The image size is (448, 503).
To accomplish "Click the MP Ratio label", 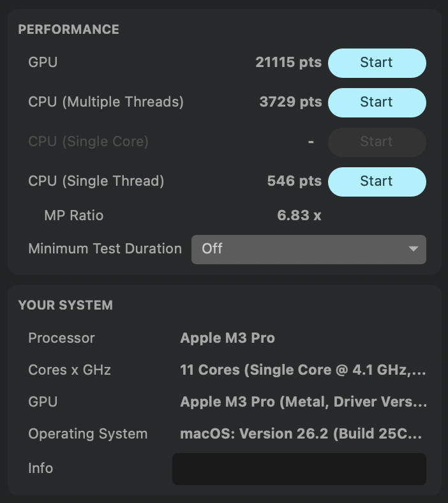I will click(x=73, y=215).
